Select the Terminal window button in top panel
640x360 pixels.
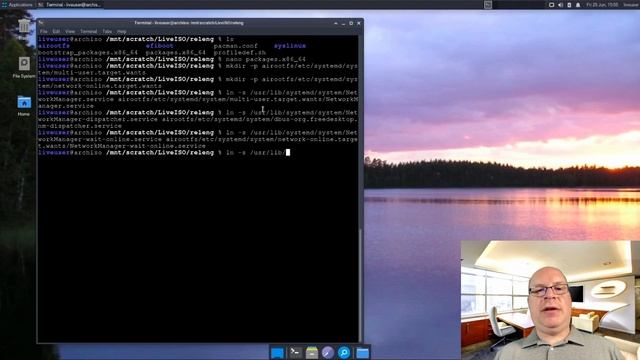(70, 4)
